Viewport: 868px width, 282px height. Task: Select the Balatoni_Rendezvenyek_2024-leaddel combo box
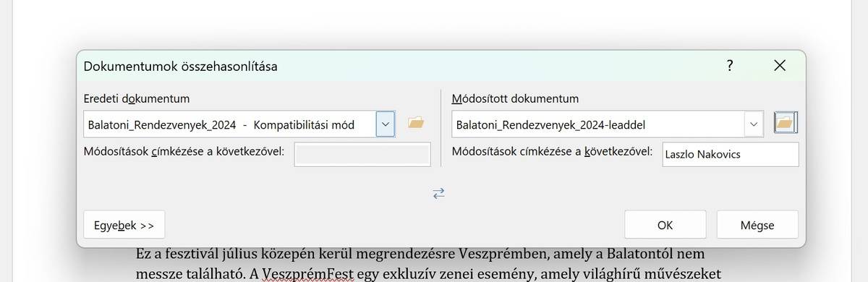608,124
